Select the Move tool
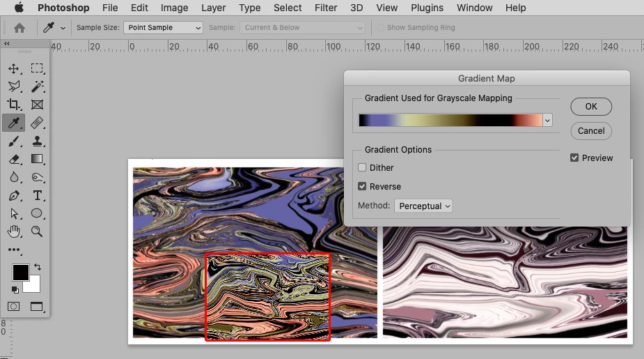644x359 pixels. click(x=13, y=68)
